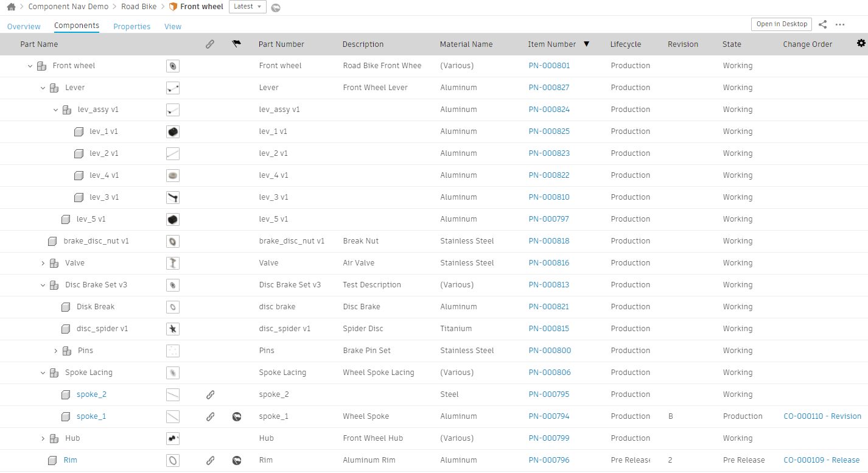Click the globe icon beside Latest dropdown
868x473 pixels.
coord(276,7)
